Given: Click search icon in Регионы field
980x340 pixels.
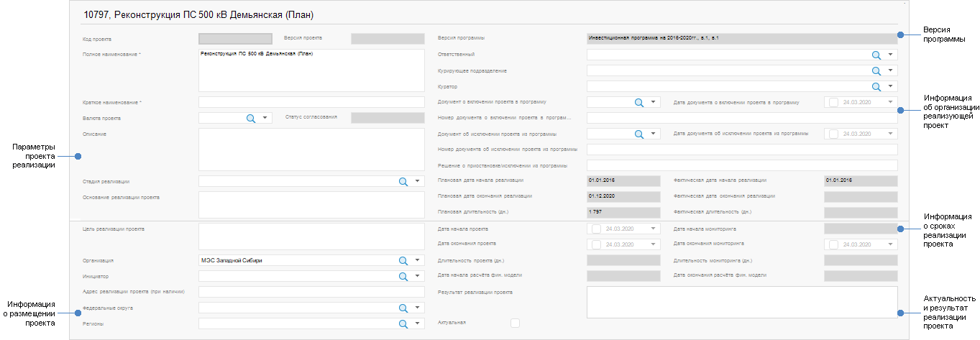Looking at the screenshot, I should pyautogui.click(x=403, y=324).
